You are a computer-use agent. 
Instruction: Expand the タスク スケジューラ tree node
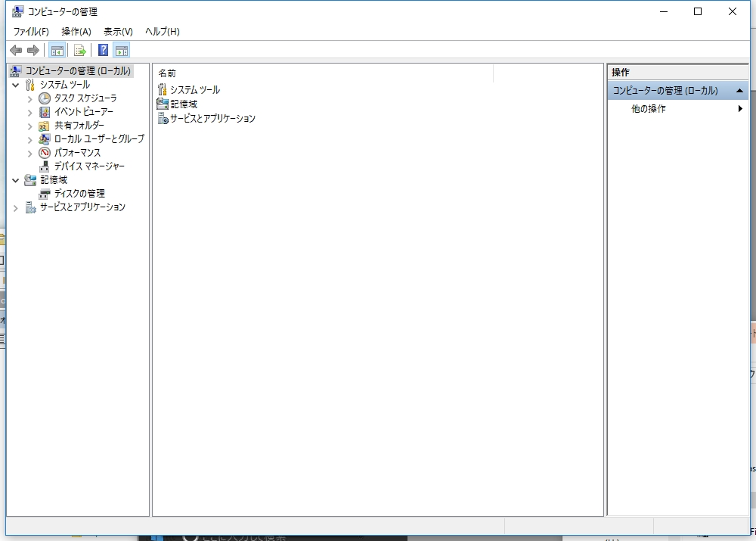point(30,98)
